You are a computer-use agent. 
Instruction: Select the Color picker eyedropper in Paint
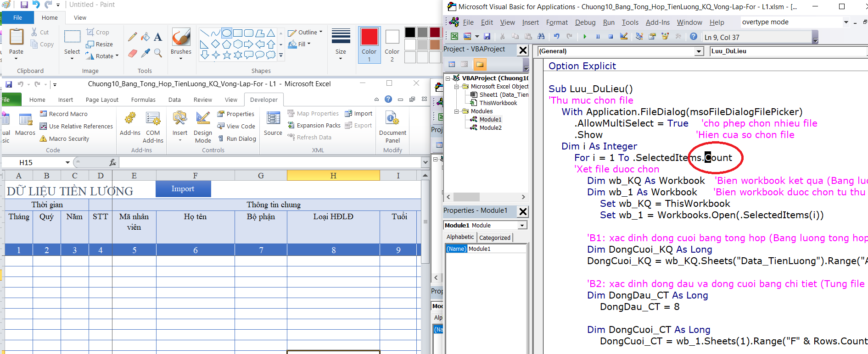(146, 53)
